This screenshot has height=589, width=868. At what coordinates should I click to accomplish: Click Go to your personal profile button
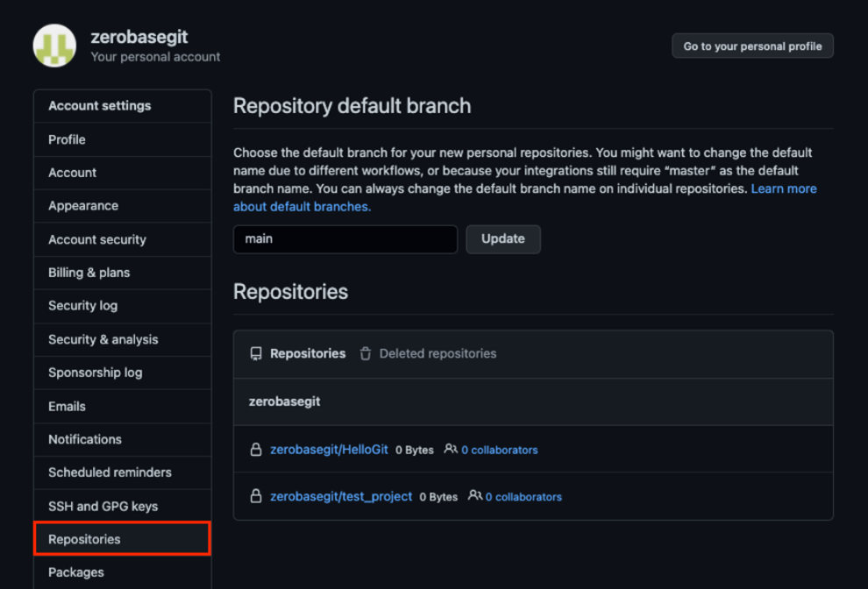752,46
